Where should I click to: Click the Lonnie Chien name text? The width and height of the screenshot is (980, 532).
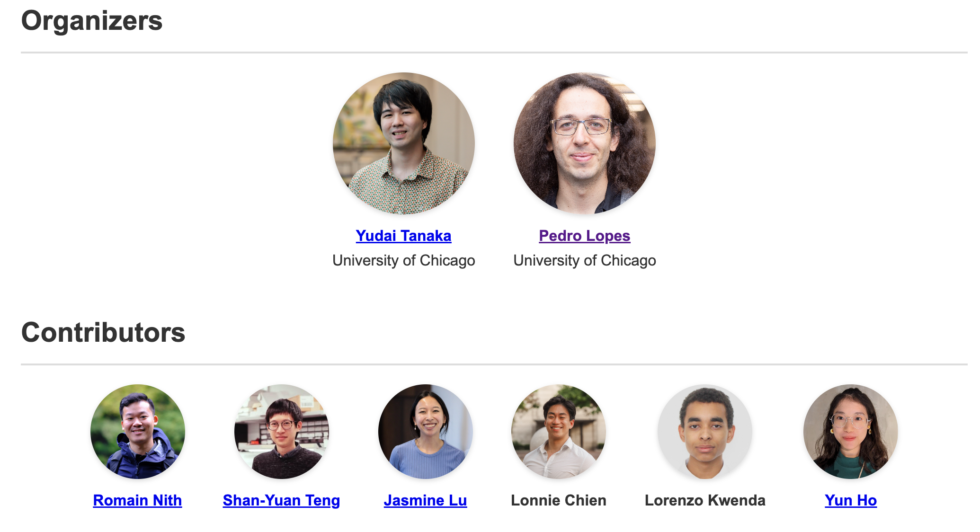pos(559,500)
